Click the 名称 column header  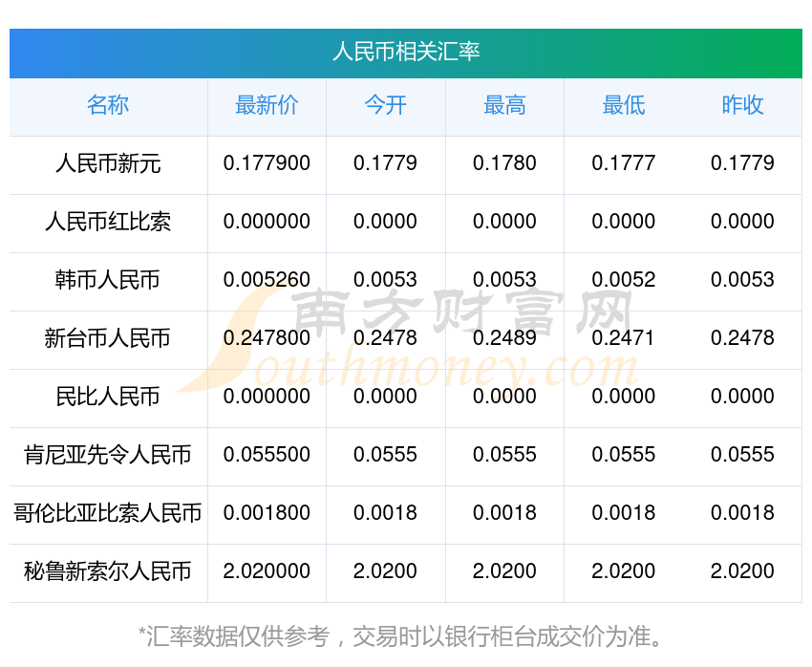[108, 105]
